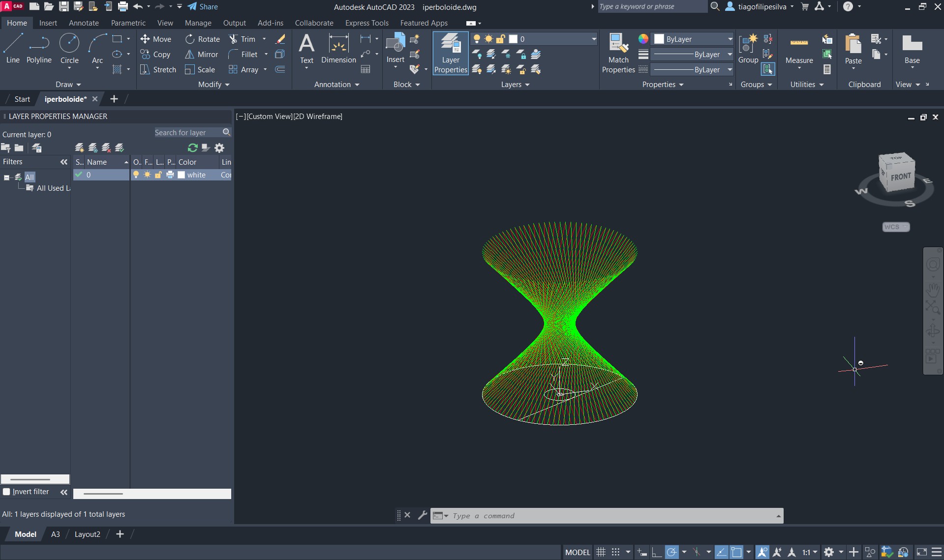Toggle the grid display in status bar
Viewport: 944px width, 560px height.
tap(601, 552)
